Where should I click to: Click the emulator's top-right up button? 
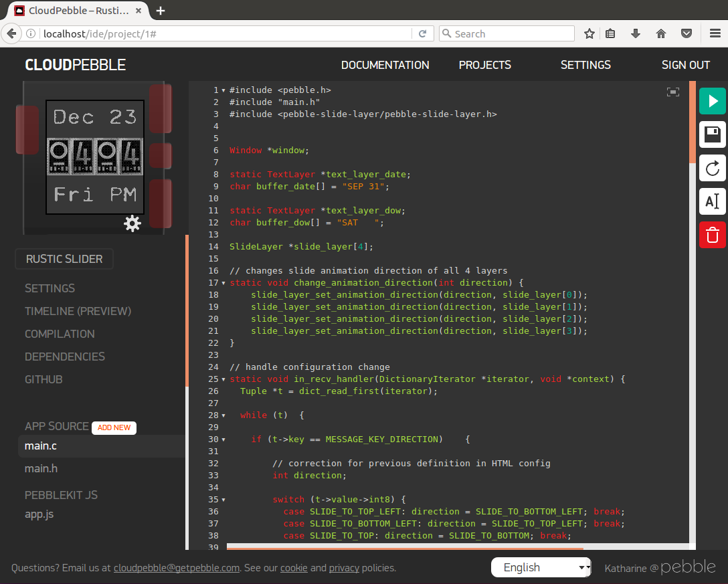pos(161,108)
